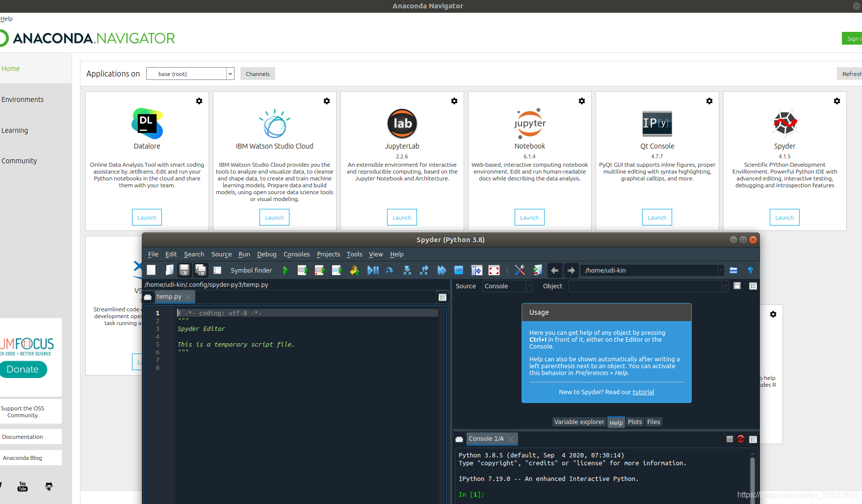The height and width of the screenshot is (504, 862).
Task: Open the file switcher list icon
Action: pyautogui.click(x=217, y=270)
